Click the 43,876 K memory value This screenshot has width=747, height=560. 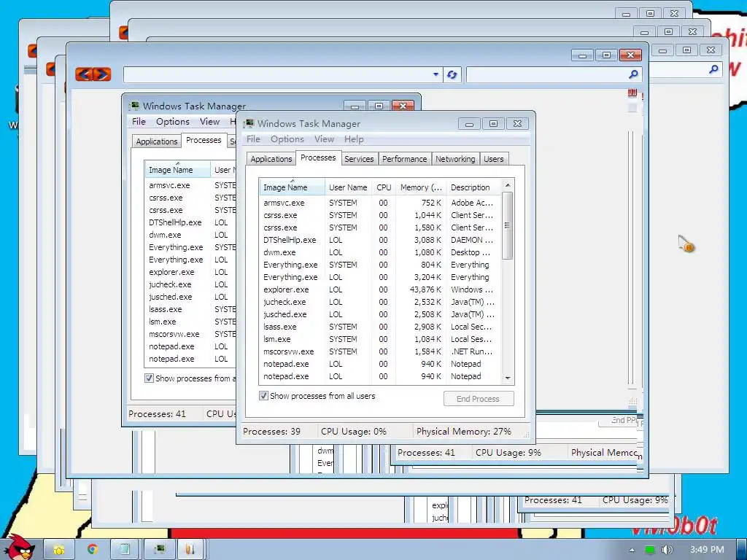pyautogui.click(x=425, y=289)
